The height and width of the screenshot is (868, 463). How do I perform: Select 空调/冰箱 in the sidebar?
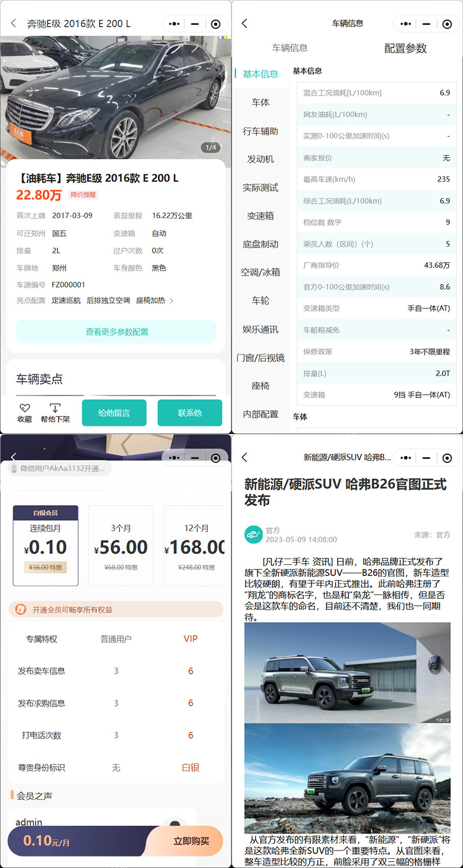(260, 272)
